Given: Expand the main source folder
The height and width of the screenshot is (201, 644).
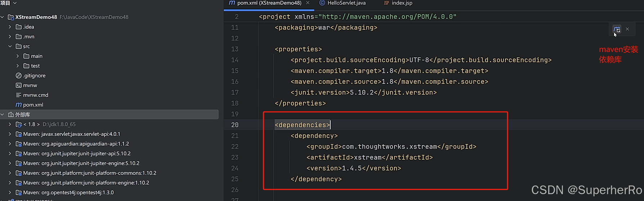Looking at the screenshot, I should (x=18, y=56).
